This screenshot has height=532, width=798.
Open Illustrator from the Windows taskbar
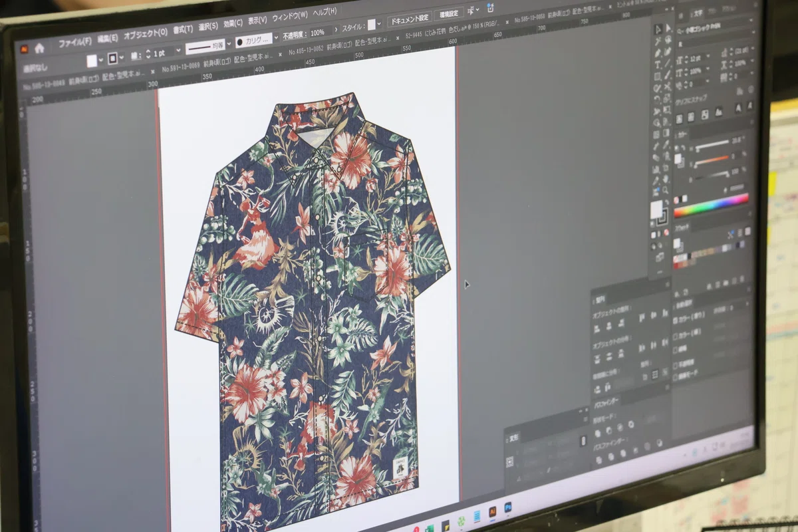(x=493, y=511)
